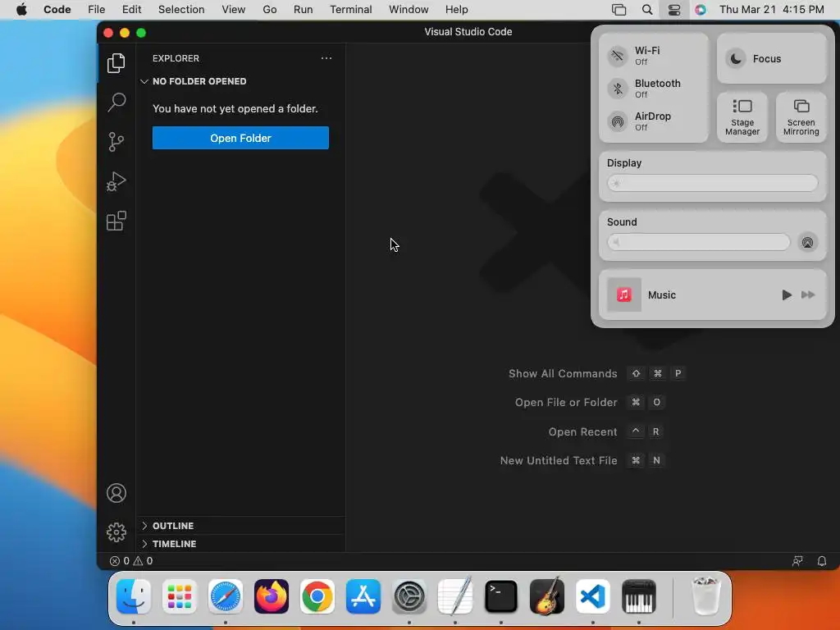Open the Selection menu

[181, 10]
